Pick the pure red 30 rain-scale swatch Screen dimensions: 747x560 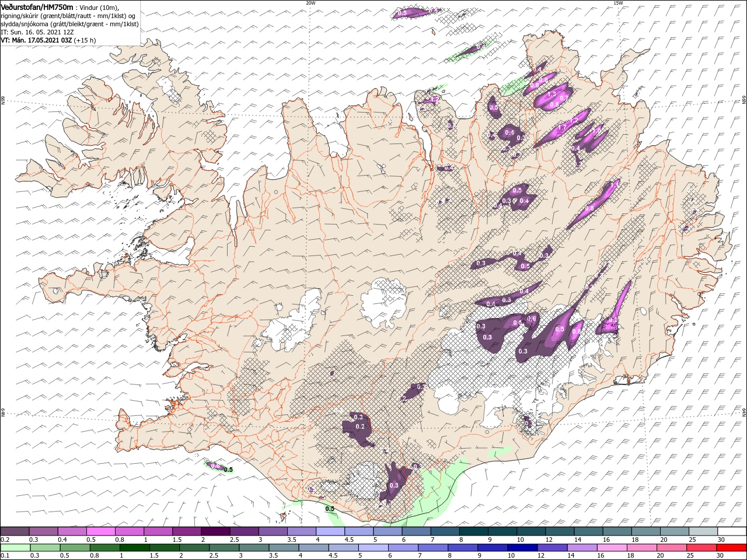pos(731,548)
